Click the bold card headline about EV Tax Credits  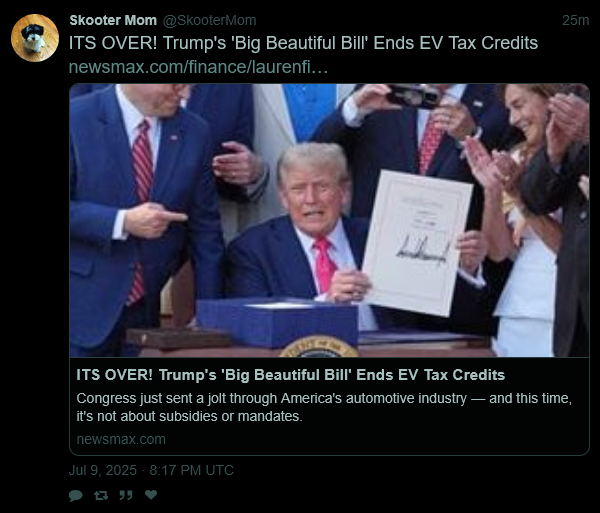[290, 375]
